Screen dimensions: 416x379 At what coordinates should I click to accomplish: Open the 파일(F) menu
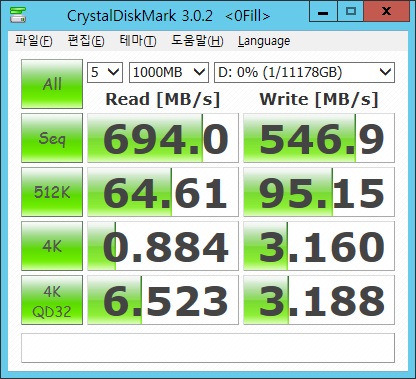point(34,41)
